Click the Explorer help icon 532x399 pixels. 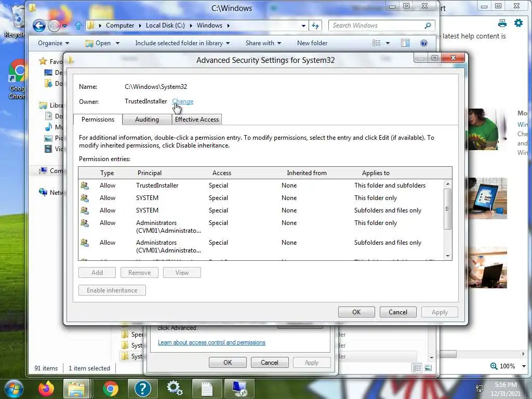pyautogui.click(x=424, y=43)
